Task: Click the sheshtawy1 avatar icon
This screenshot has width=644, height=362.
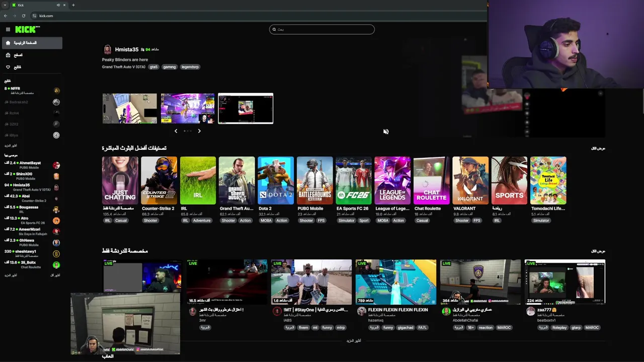Action: pyautogui.click(x=56, y=254)
